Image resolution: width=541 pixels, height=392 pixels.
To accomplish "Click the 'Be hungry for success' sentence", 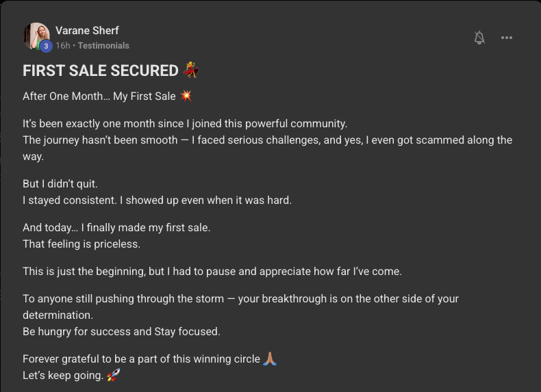I will point(121,332).
